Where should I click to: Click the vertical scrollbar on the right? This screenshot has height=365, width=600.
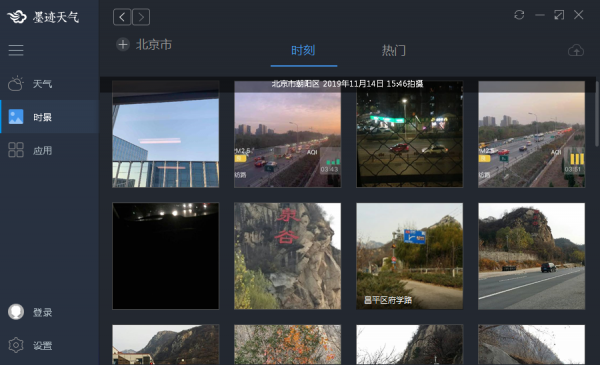pyautogui.click(x=596, y=114)
